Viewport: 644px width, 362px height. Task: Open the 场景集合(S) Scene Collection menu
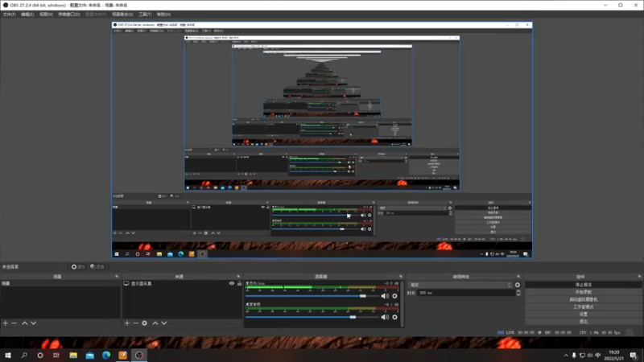(x=122, y=14)
